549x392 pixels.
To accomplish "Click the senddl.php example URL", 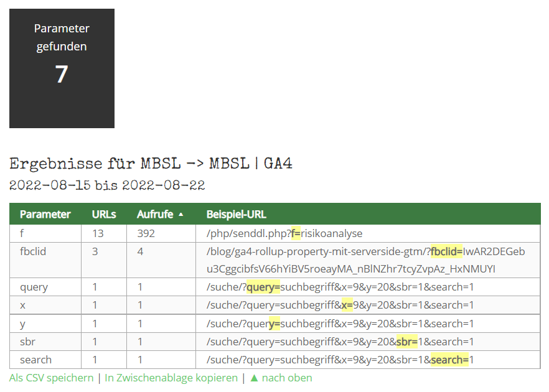I will 284,233.
